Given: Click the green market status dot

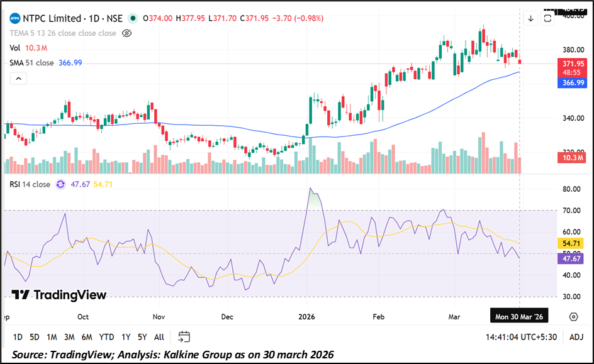Looking at the screenshot, I should pyautogui.click(x=133, y=18).
